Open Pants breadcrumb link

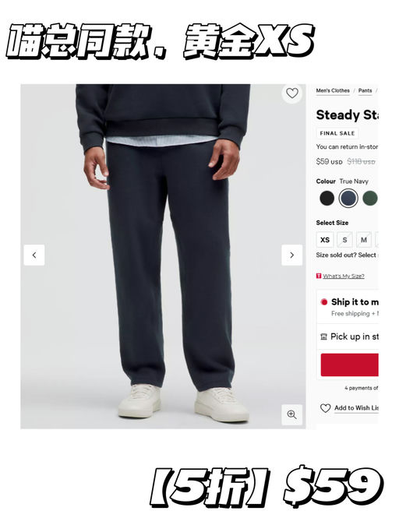(x=365, y=90)
